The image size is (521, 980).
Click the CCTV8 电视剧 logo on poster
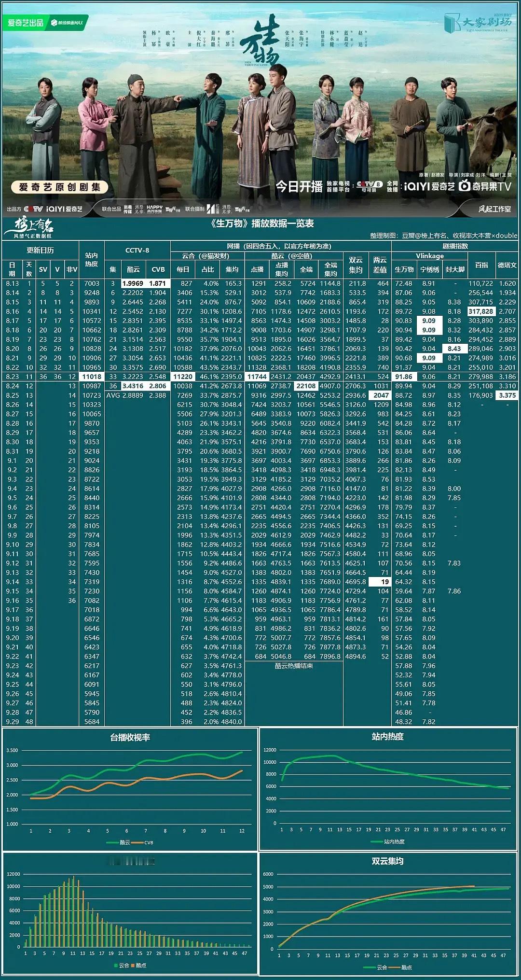click(369, 186)
